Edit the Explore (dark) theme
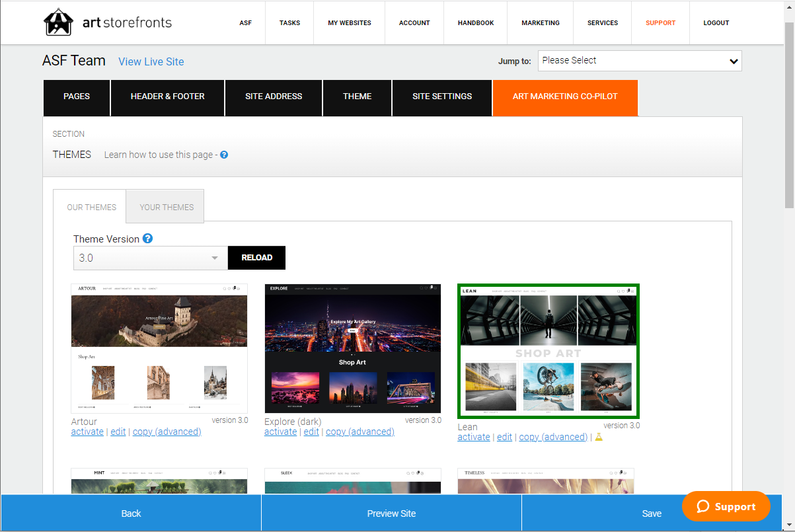Screen dimensions: 795x532 (x=311, y=432)
